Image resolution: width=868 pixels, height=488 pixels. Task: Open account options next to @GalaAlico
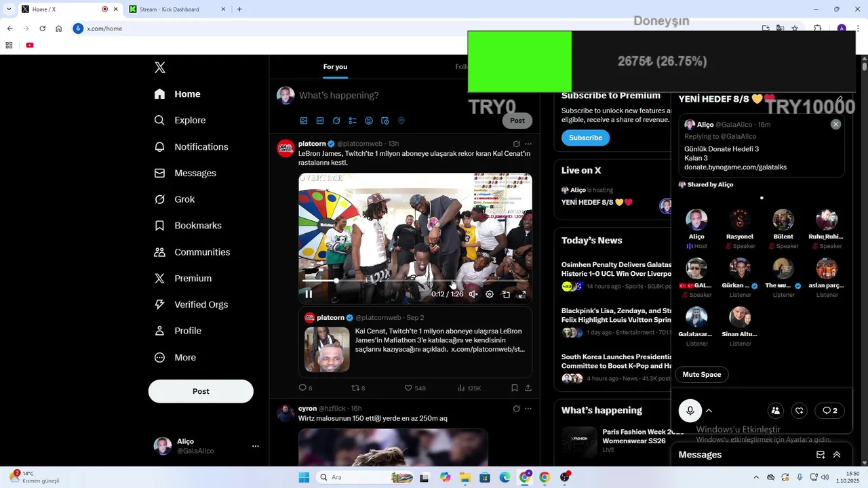click(x=256, y=446)
